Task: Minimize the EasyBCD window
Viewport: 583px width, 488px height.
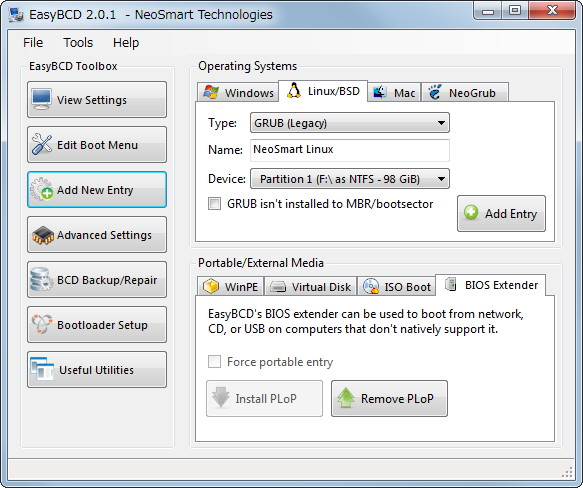Action: tap(487, 10)
